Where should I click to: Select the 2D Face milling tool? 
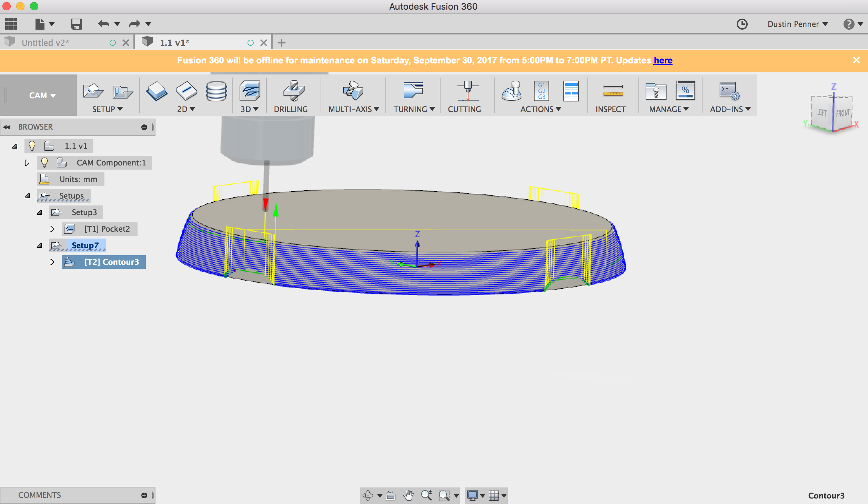click(157, 91)
